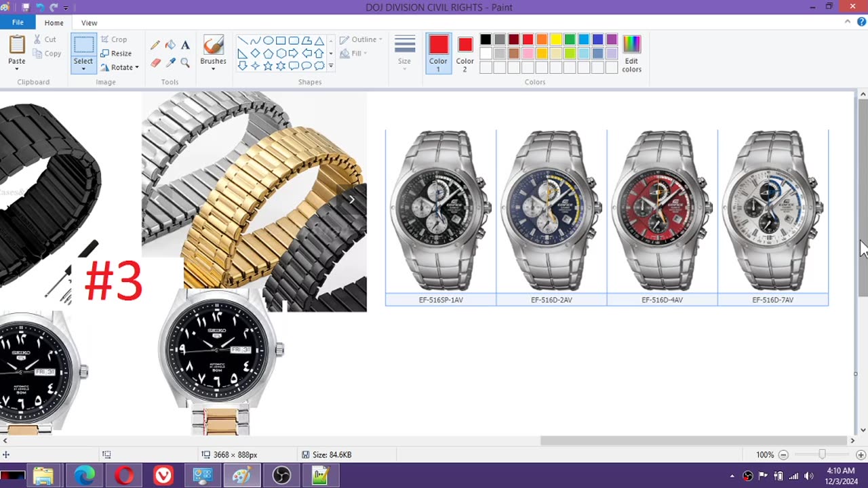Open Vivaldi browser from the taskbar

163,476
